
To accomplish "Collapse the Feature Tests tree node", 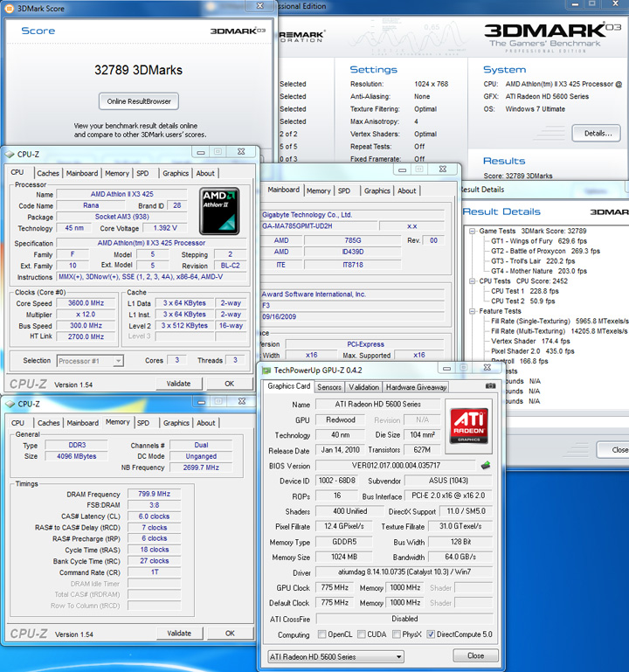I will tap(472, 311).
